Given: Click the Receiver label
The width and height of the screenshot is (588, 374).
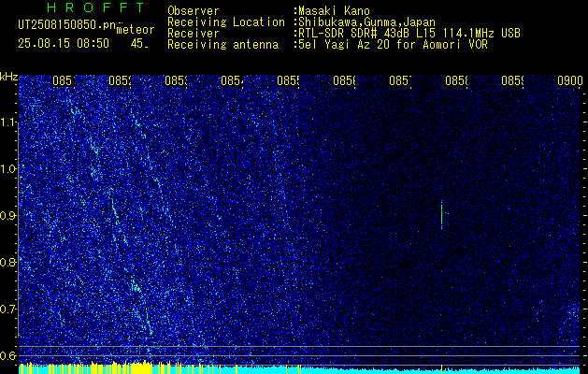Looking at the screenshot, I should click(194, 34).
